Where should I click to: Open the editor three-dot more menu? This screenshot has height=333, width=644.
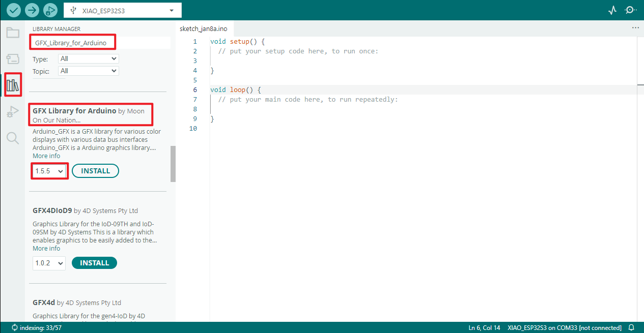pos(635,28)
